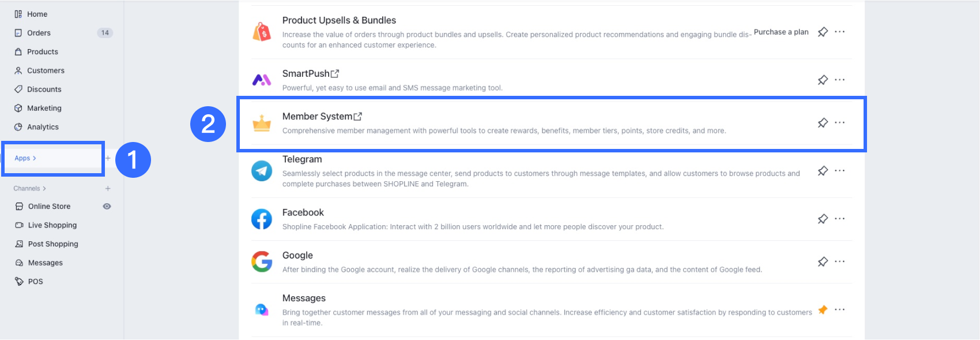The width and height of the screenshot is (980, 340).
Task: Pin the Member System app
Action: [823, 123]
